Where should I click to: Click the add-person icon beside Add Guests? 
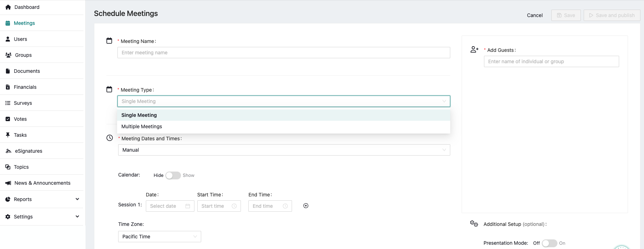coord(474,49)
